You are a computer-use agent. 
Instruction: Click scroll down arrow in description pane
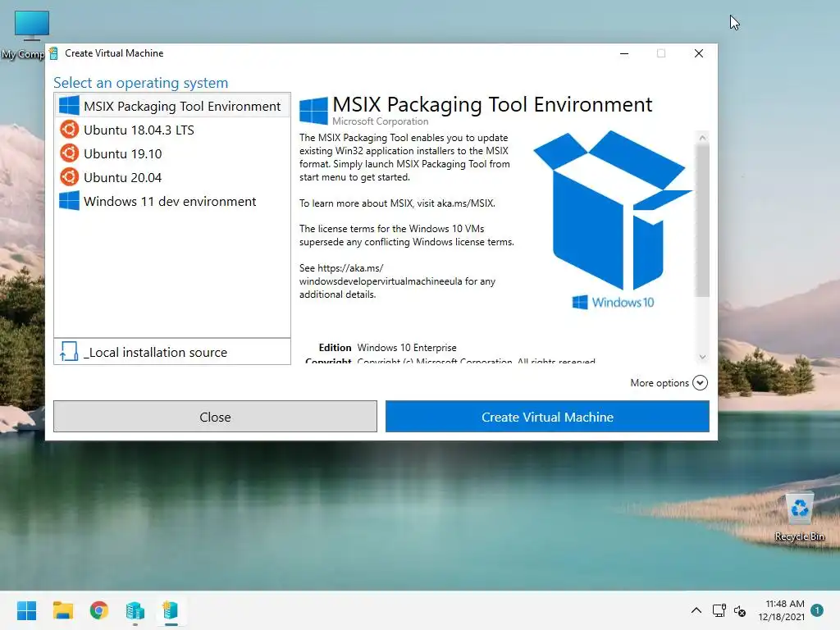[x=702, y=357]
